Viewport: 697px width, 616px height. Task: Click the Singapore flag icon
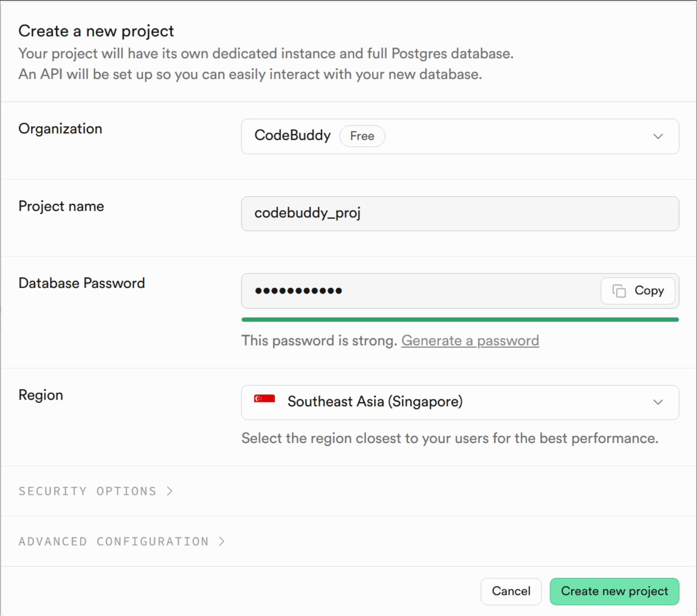pos(264,400)
